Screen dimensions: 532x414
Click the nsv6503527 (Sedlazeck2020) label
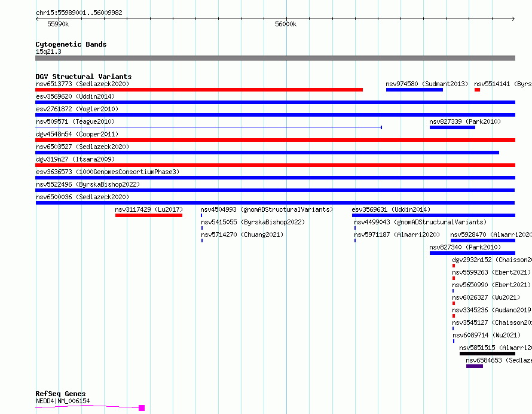point(82,147)
